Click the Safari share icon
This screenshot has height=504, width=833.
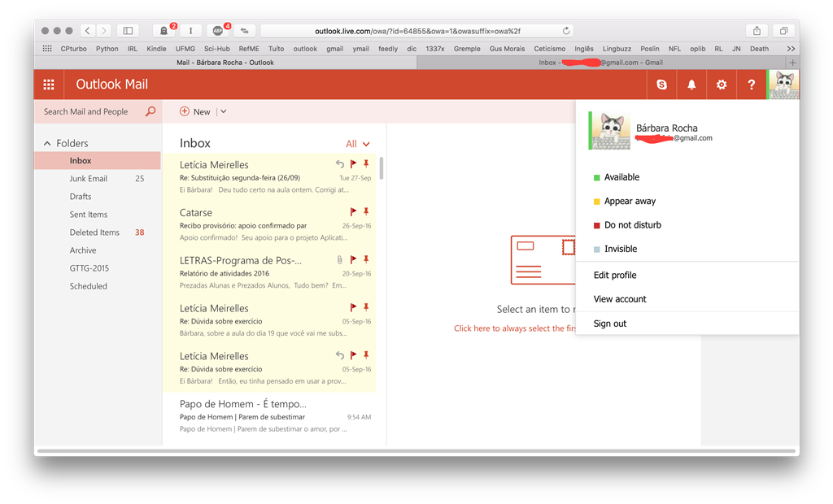coord(757,31)
